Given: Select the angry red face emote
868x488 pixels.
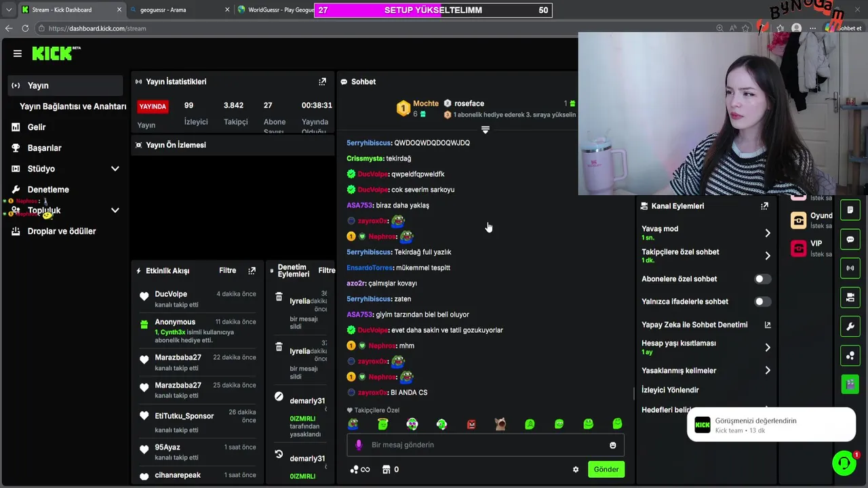Looking at the screenshot, I should [471, 424].
